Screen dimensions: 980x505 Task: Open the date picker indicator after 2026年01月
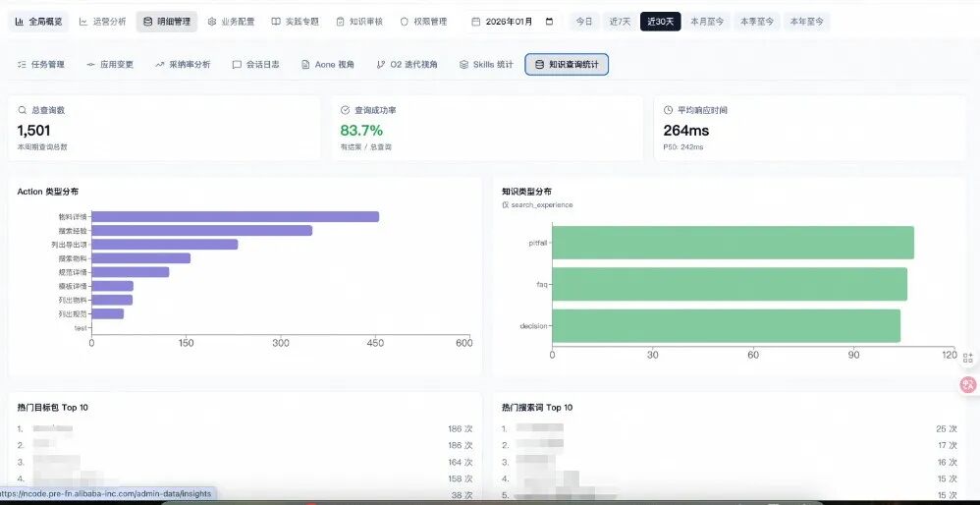(x=549, y=22)
